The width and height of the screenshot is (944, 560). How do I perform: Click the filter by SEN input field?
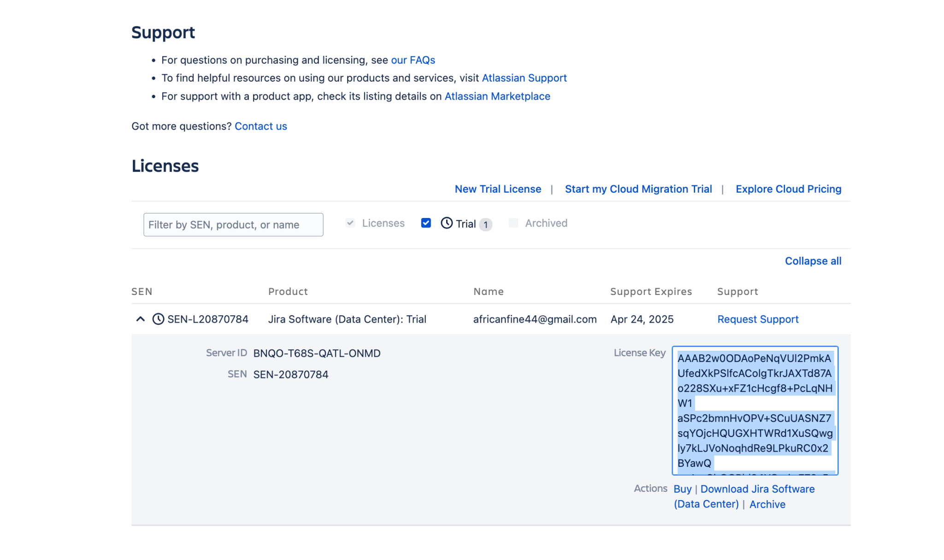[233, 224]
